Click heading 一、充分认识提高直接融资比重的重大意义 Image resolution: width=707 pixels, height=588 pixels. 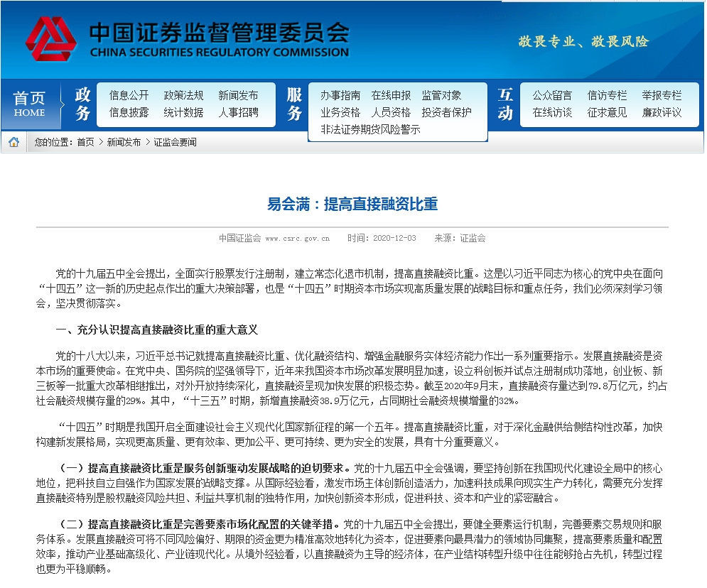click(x=157, y=330)
